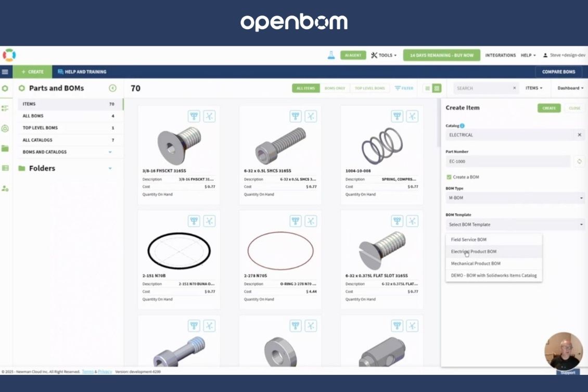
Task: Open the FILTER button
Action: click(404, 88)
